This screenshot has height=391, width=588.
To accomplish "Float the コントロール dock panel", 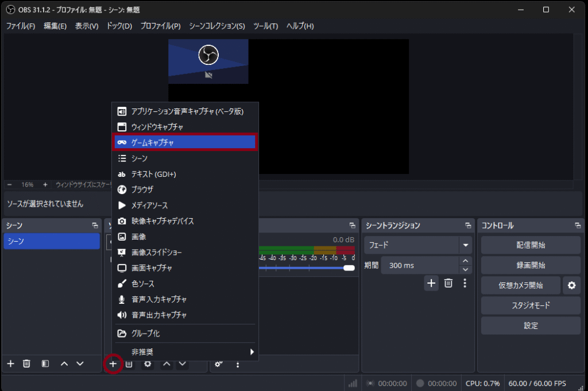I will 578,225.
